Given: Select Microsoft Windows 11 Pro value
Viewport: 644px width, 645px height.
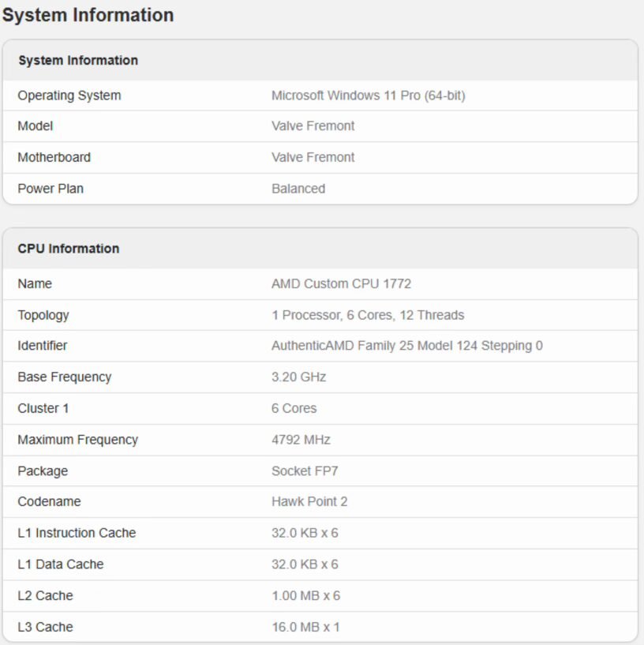Looking at the screenshot, I should (x=369, y=96).
